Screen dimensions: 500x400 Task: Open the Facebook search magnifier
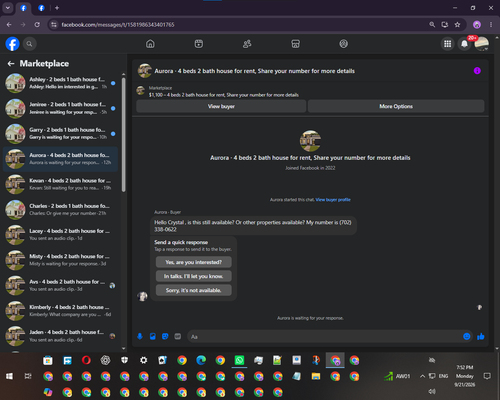pos(29,44)
